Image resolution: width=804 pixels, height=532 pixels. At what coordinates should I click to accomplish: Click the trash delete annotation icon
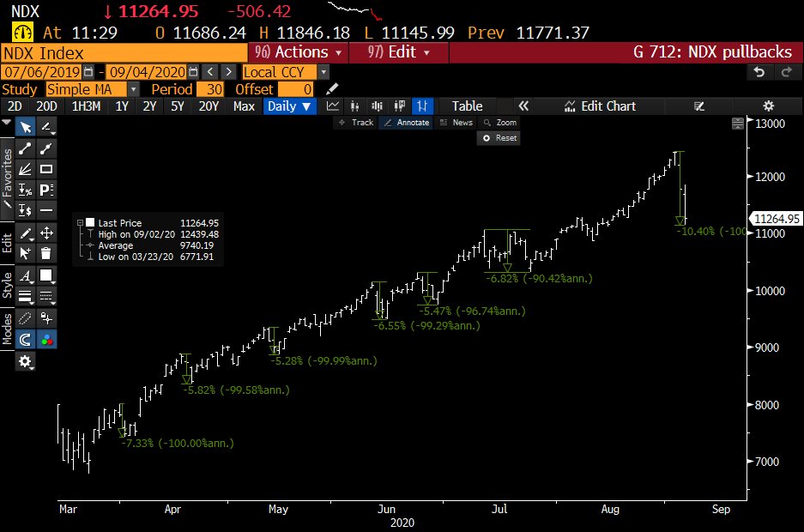(46, 253)
